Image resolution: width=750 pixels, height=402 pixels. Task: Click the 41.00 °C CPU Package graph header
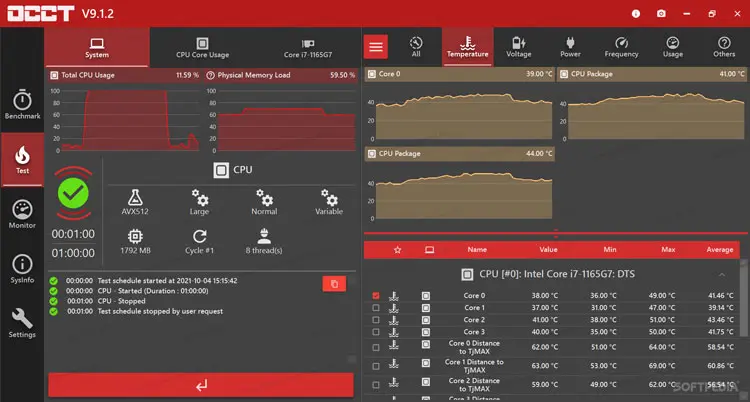pyautogui.click(x=653, y=74)
